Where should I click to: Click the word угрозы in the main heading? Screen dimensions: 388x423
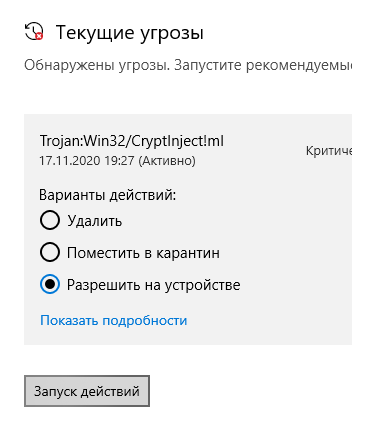pos(172,34)
